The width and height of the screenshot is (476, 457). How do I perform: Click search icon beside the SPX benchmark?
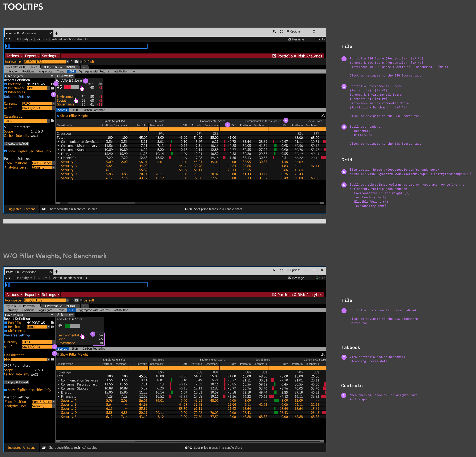tap(53, 88)
